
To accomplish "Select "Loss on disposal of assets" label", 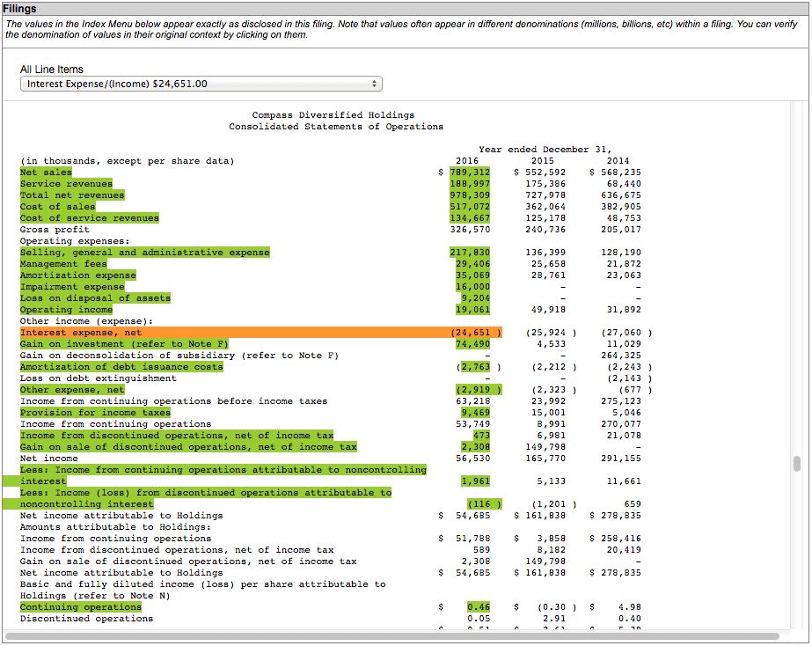I will click(95, 297).
